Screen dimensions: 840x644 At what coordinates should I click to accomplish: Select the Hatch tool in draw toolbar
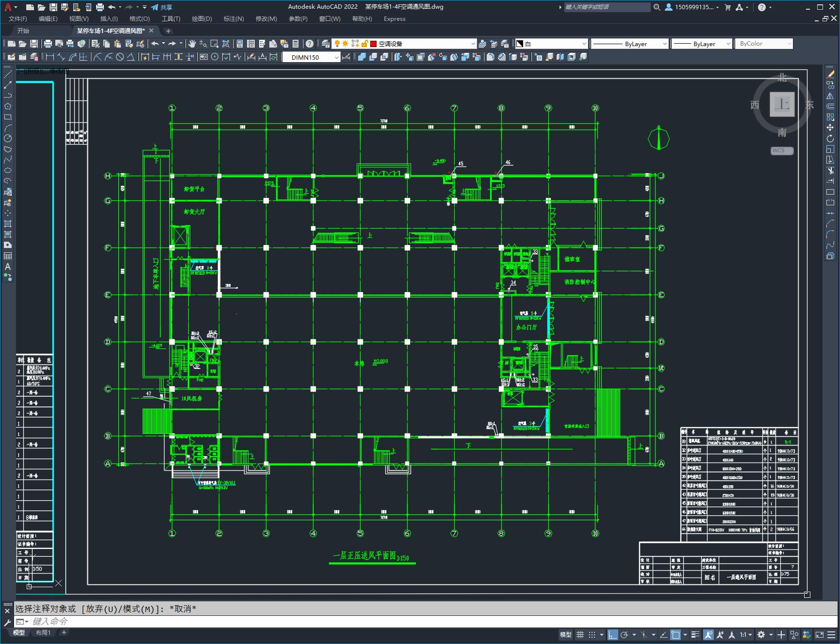point(8,224)
